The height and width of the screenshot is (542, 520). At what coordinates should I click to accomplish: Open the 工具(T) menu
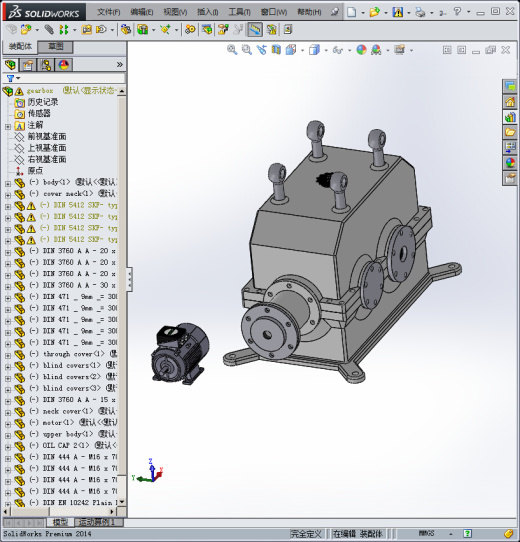[x=239, y=12]
